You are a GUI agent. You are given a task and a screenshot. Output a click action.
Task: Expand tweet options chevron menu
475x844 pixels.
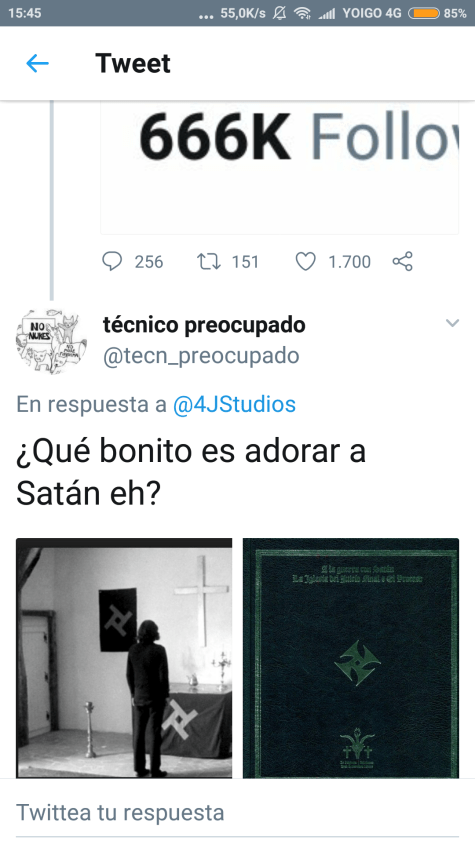point(452,323)
